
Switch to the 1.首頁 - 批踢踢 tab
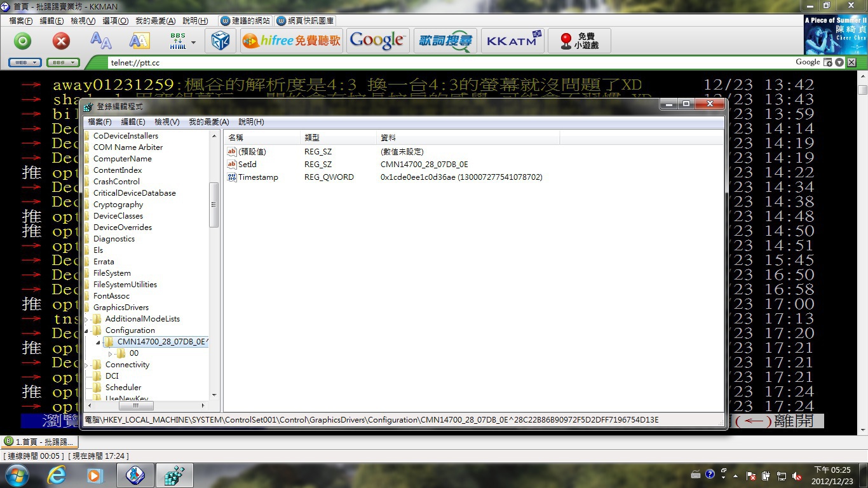click(39, 442)
